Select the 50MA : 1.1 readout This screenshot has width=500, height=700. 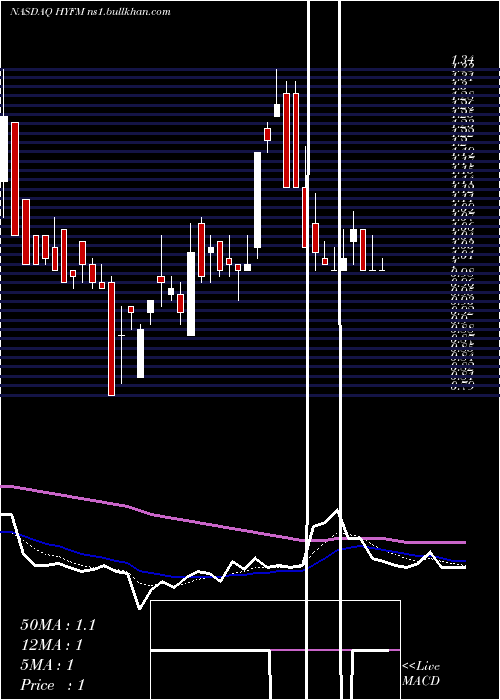tap(58, 625)
